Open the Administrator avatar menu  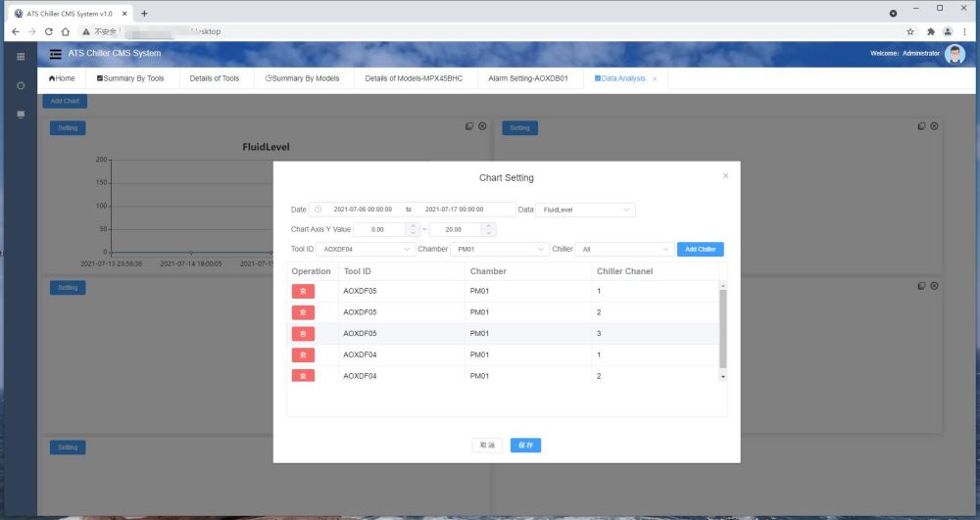(955, 54)
